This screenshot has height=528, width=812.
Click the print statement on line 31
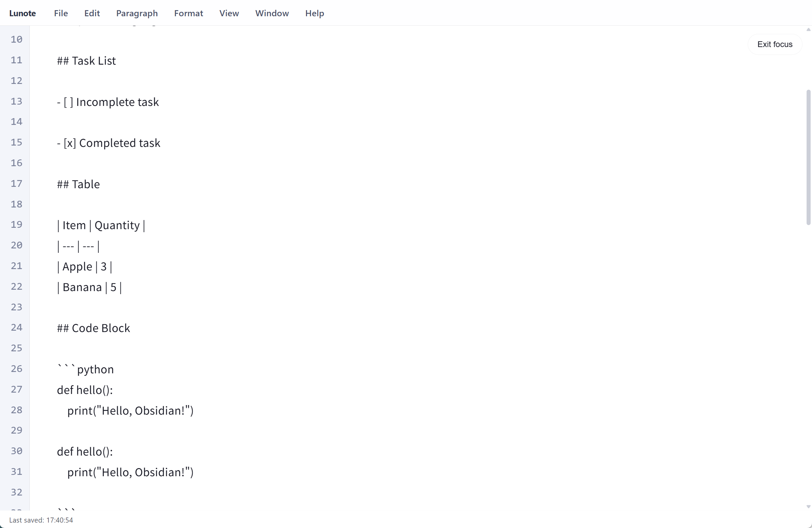point(130,472)
